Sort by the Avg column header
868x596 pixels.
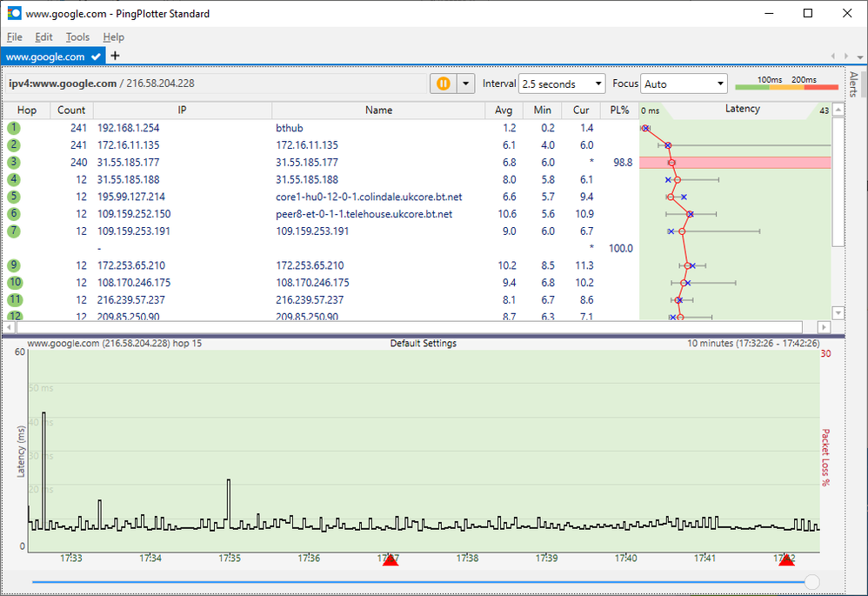tap(504, 110)
